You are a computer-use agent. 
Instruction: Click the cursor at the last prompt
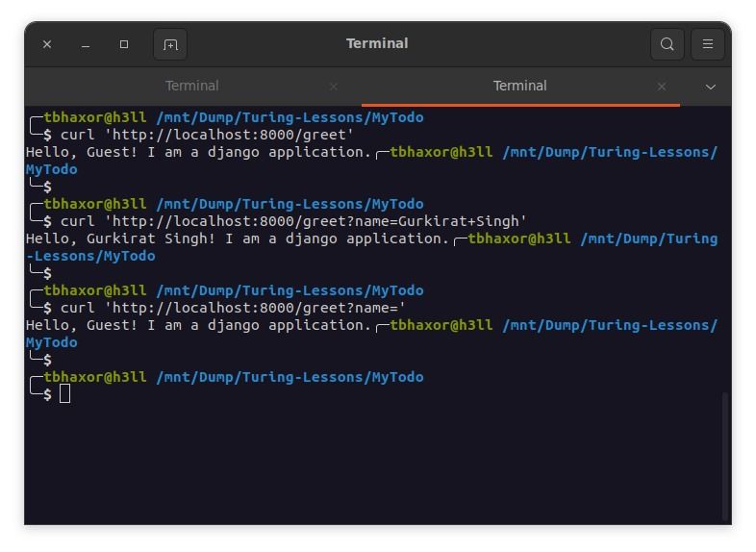point(64,393)
